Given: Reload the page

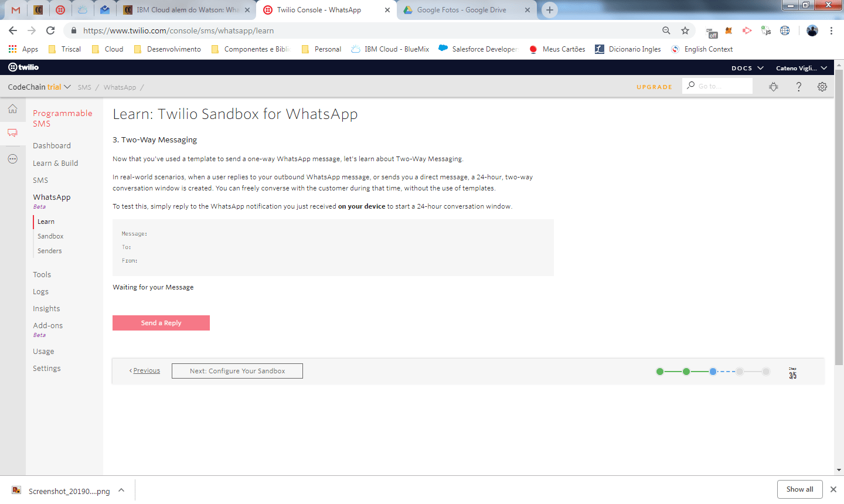Looking at the screenshot, I should click(50, 30).
